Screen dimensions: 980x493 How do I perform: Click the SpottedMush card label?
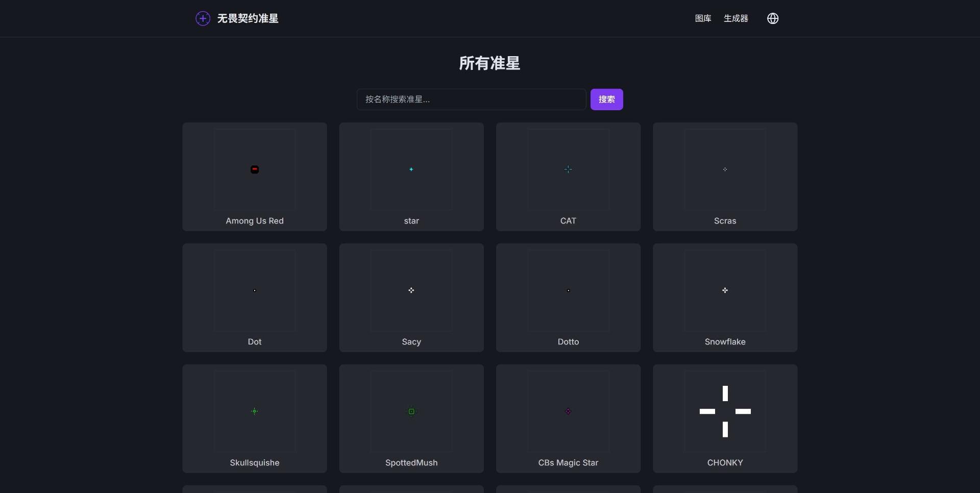tap(411, 462)
